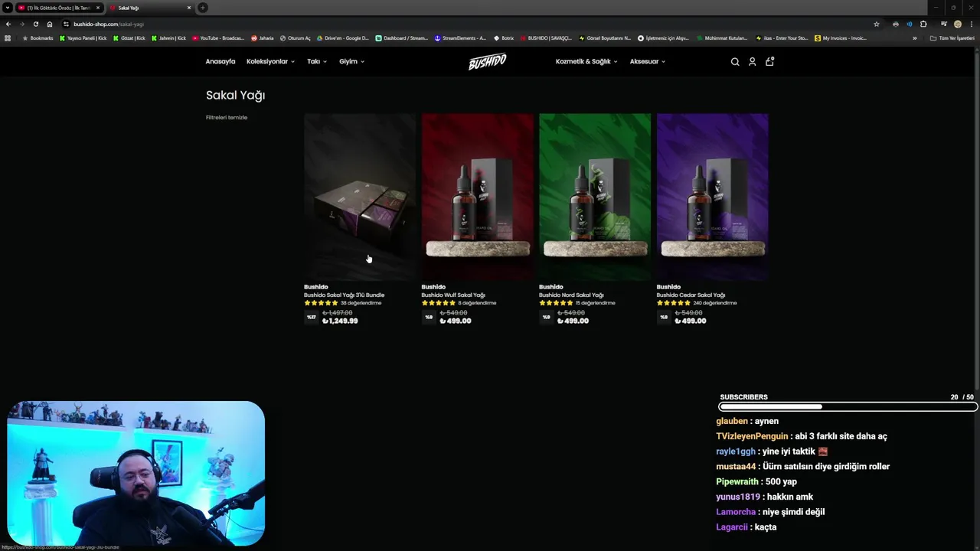Open Gözat | Kick bookmark
Screen dimensions: 980x551
click(129, 38)
